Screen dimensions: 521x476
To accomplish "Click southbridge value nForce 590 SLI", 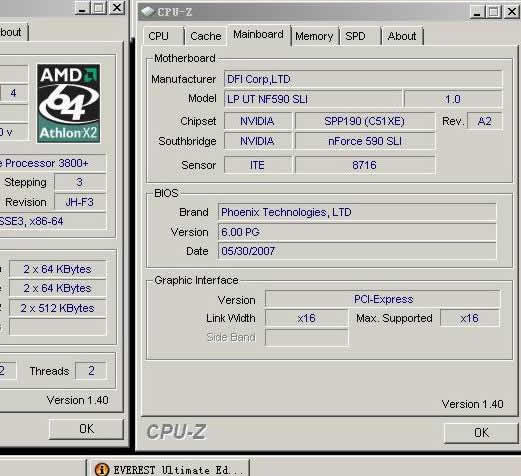I will click(x=365, y=141).
